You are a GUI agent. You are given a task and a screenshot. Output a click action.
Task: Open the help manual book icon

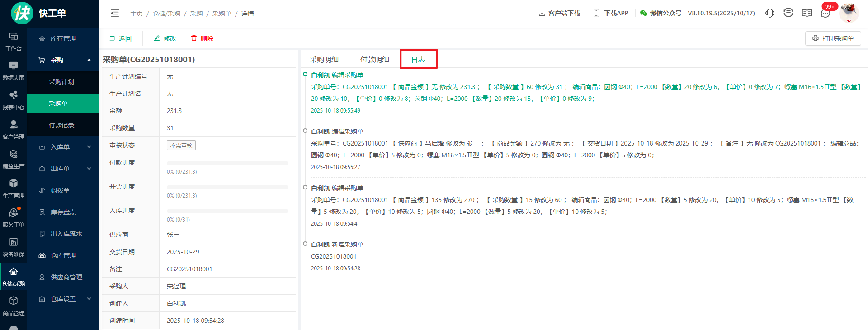pyautogui.click(x=807, y=13)
